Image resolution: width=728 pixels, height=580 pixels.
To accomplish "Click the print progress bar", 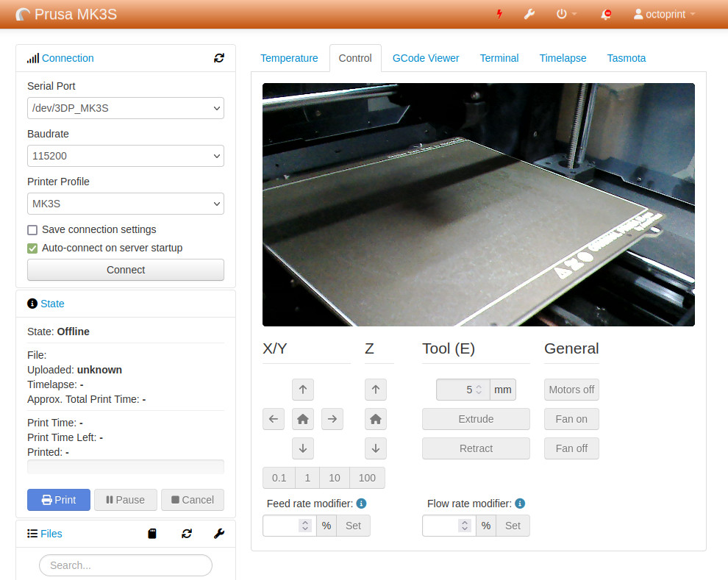I will click(126, 467).
